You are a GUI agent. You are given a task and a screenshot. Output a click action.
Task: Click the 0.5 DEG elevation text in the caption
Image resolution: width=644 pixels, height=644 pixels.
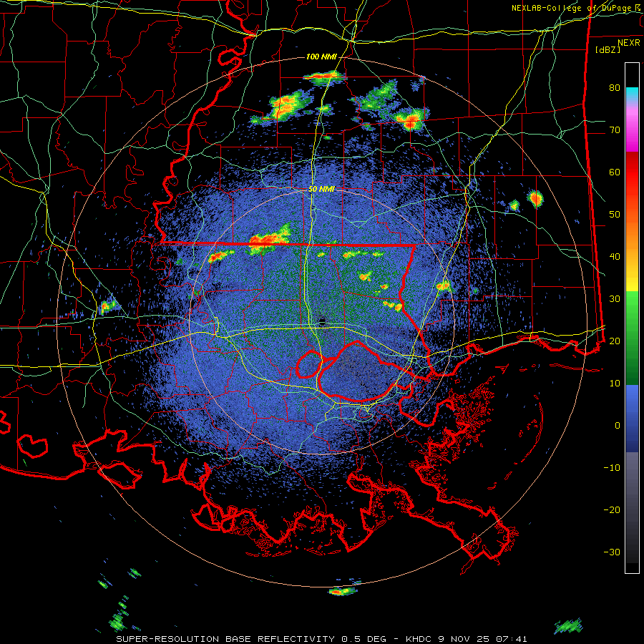[x=364, y=639]
